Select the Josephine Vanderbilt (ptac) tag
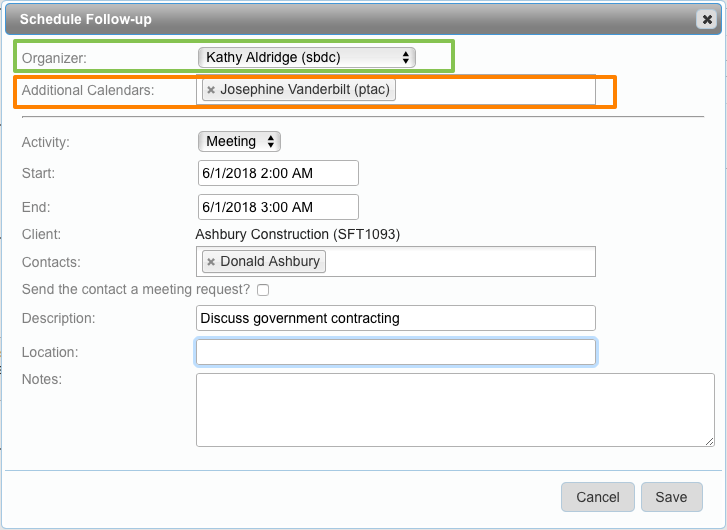This screenshot has width=727, height=530. click(306, 90)
